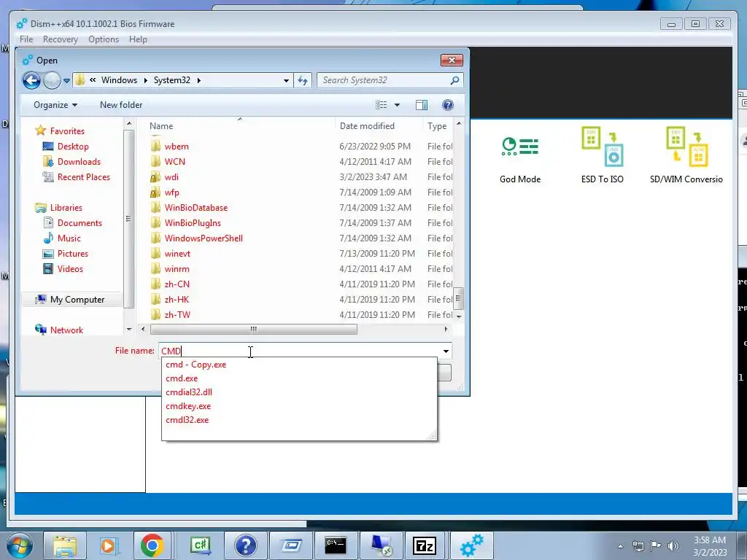Image resolution: width=747 pixels, height=560 pixels.
Task: Open Action Center flag icon
Action: (x=656, y=546)
